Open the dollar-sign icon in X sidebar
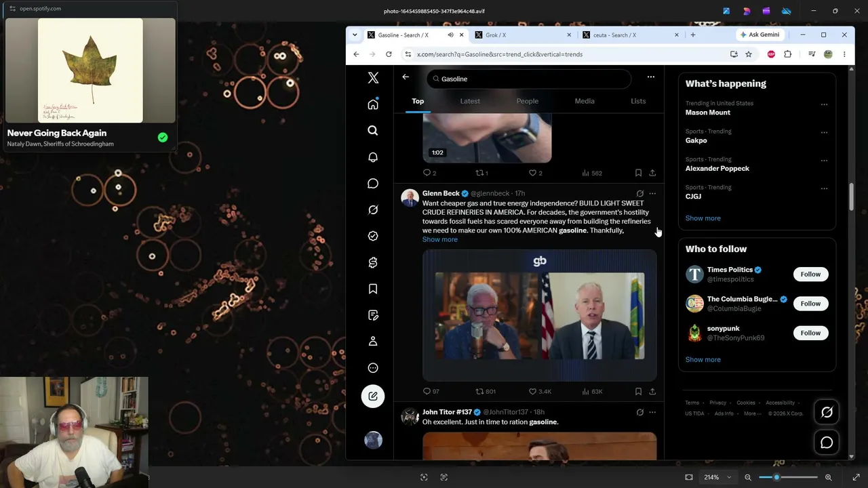The height and width of the screenshot is (488, 868). 373,262
